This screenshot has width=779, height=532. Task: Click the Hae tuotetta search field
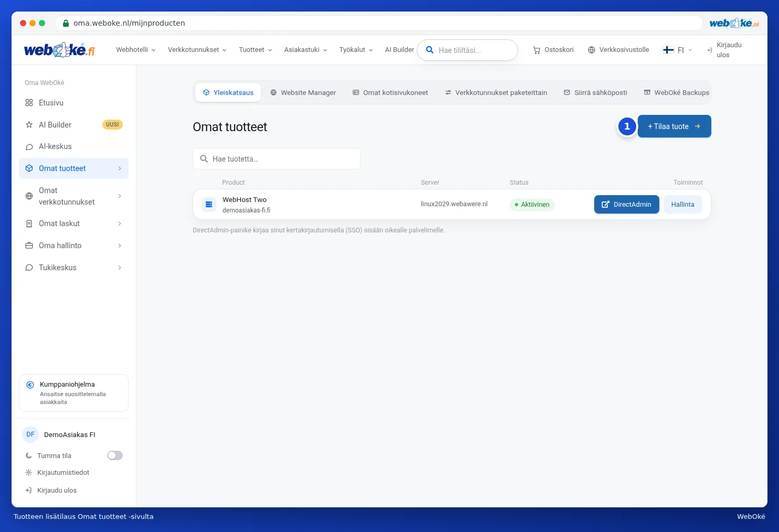(x=277, y=159)
